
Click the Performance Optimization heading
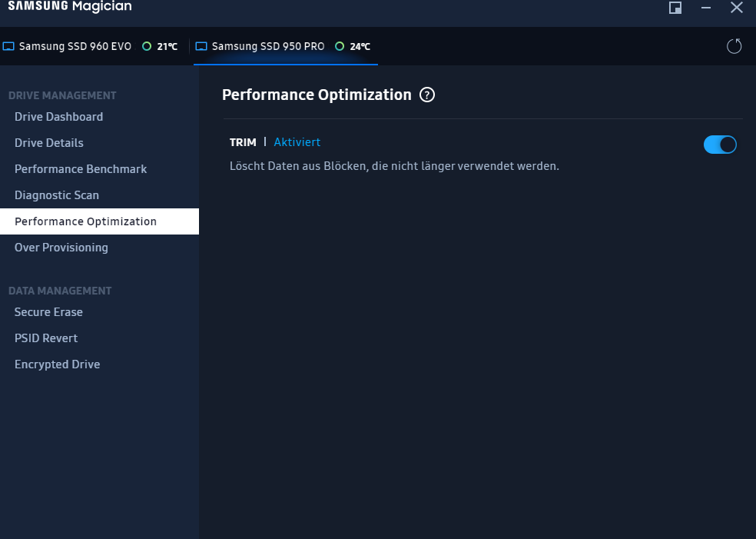(317, 95)
